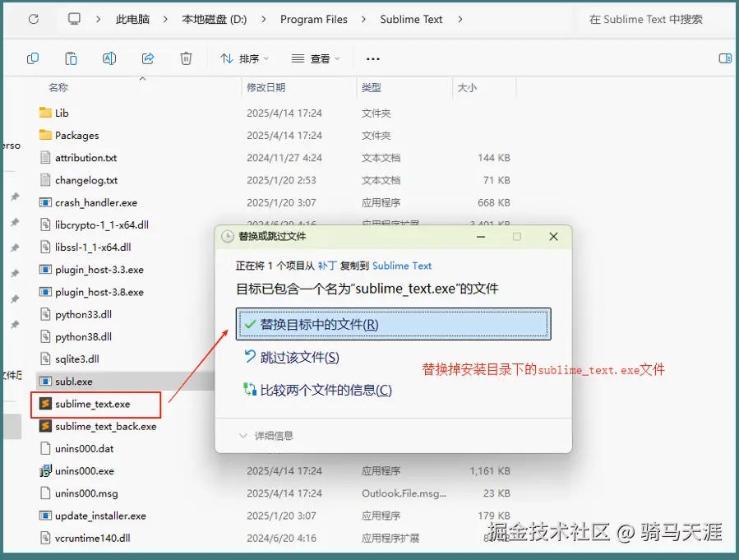Expand chevron after Sublime Text breadcrumb
The image size is (739, 560).
pos(460,20)
